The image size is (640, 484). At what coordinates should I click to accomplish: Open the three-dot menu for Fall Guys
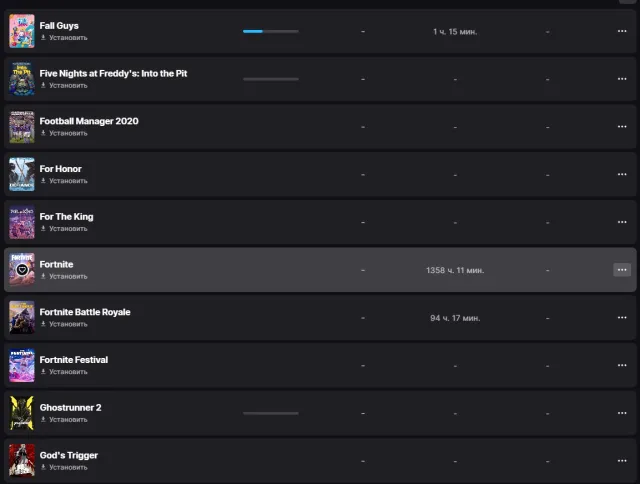[x=622, y=31]
